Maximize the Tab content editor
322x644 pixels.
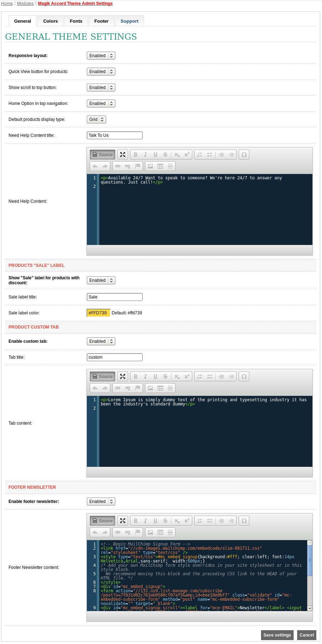click(x=123, y=376)
